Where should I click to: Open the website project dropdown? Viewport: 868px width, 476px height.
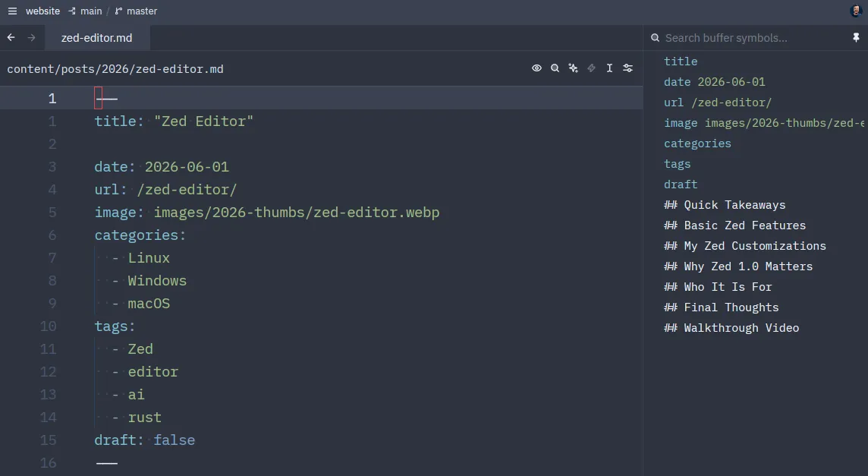pos(42,11)
